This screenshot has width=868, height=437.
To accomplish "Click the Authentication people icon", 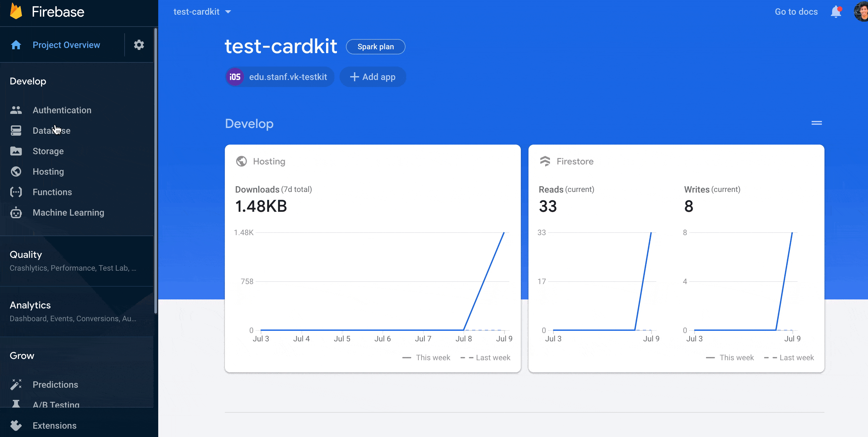I will (16, 110).
